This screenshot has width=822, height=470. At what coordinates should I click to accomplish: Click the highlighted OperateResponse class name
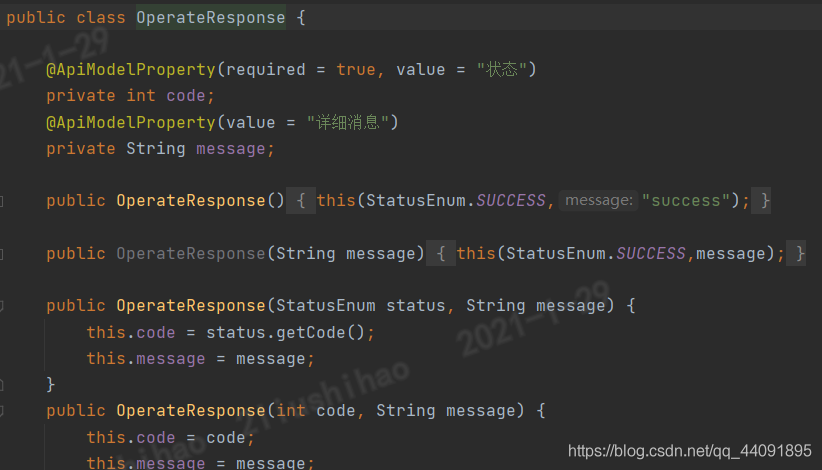click(x=211, y=17)
